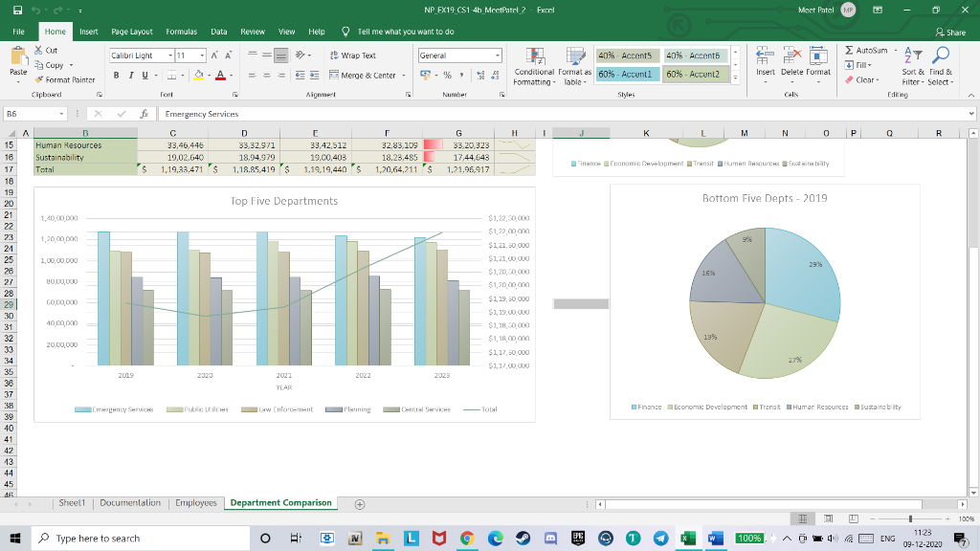Apply Comma Style format
Viewport: 980px width, 551px height.
(462, 75)
